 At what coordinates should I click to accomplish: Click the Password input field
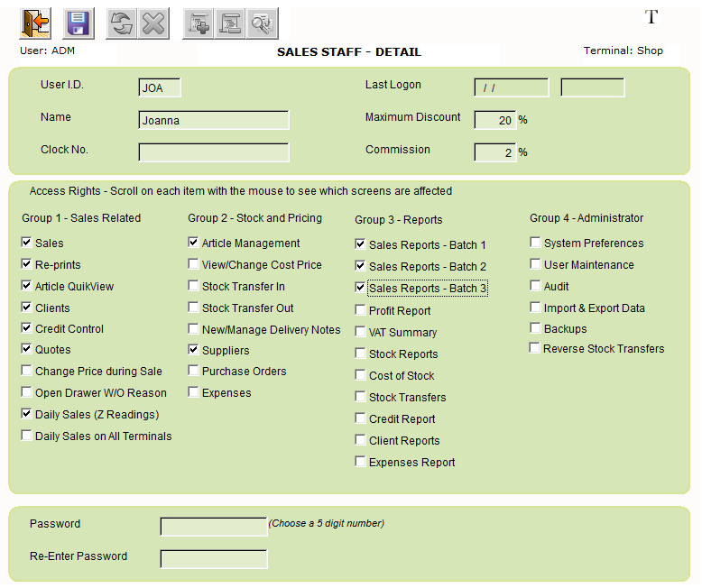pos(213,527)
